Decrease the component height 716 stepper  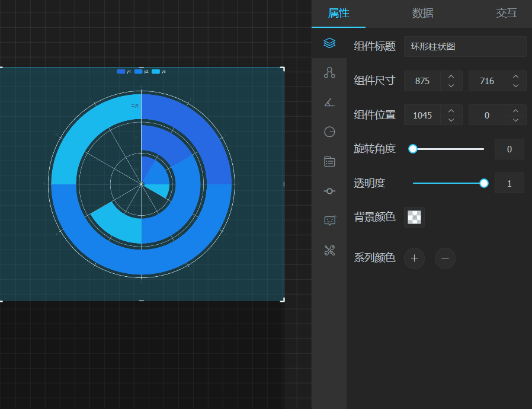tap(516, 85)
